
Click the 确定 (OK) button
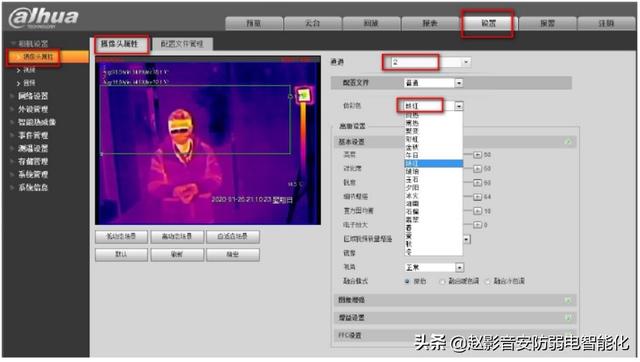(x=233, y=255)
